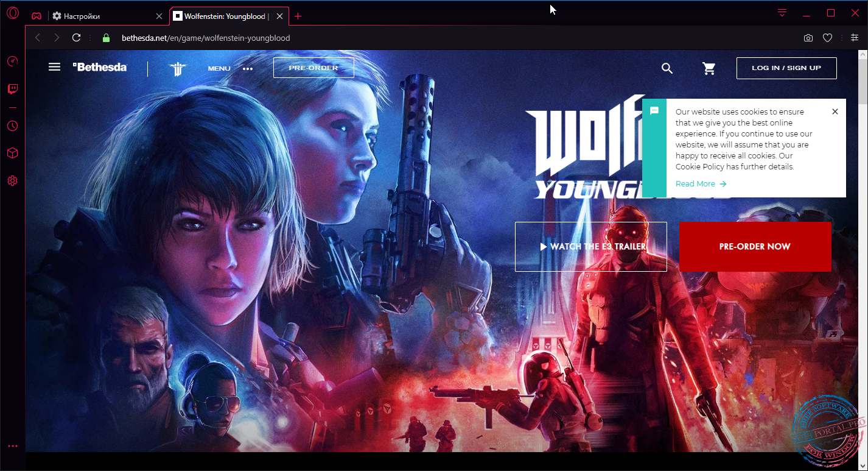This screenshot has height=471, width=868.
Task: Select the Wolfenstein: Youngblood tab
Action: (x=229, y=16)
